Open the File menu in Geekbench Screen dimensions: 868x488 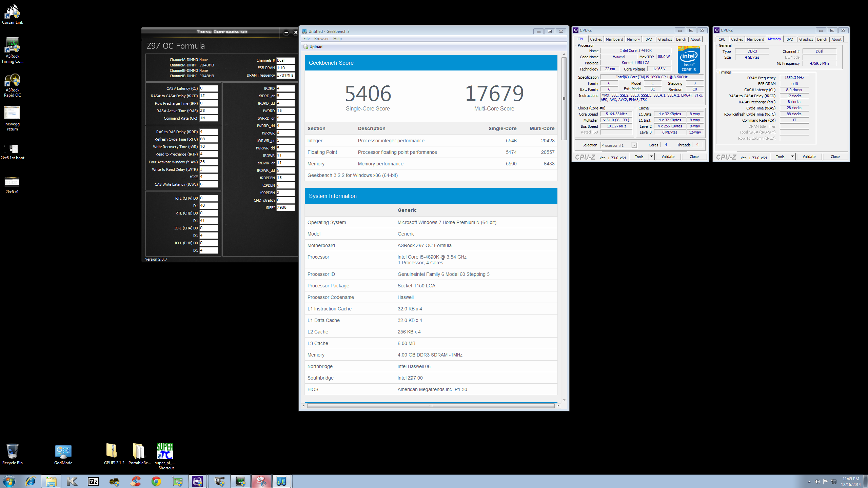(307, 39)
